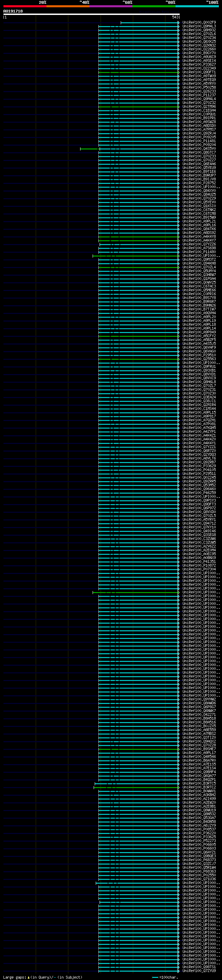Open hit UniRef100_Q9DFT1

click(199, 72)
